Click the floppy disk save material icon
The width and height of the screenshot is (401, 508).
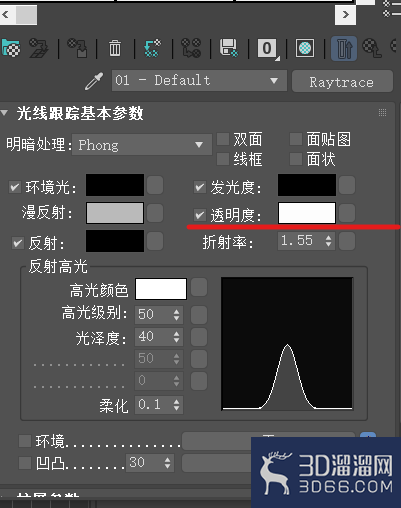(x=229, y=48)
